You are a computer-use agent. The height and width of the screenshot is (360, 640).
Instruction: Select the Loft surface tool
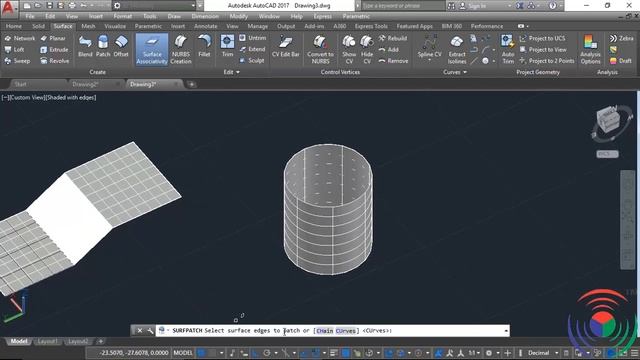15,49
